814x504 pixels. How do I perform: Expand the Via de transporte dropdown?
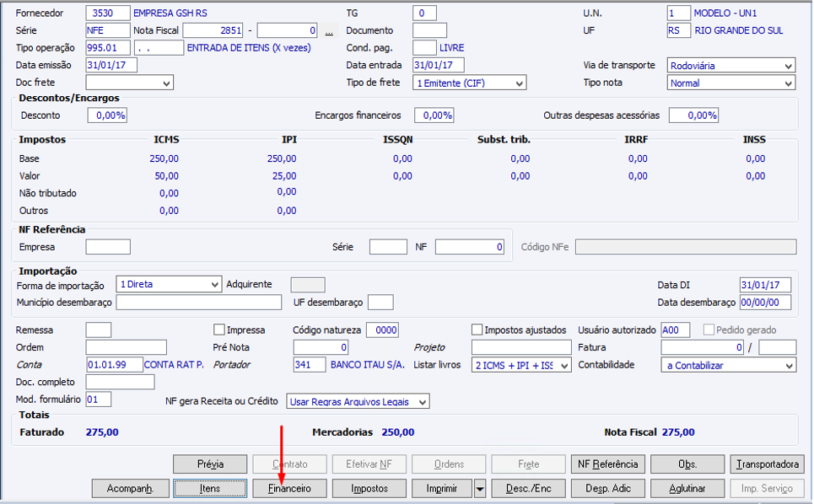[731, 66]
